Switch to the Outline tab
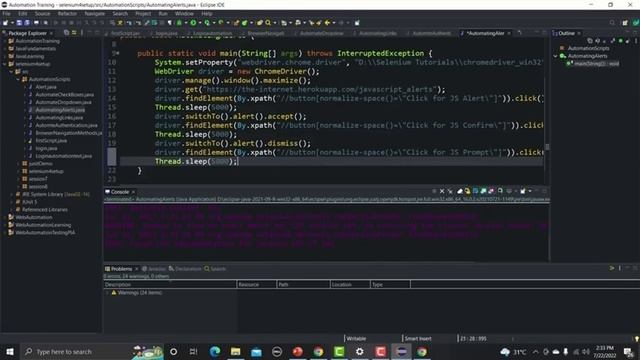Screen dimensions: 640x360 click(566, 33)
